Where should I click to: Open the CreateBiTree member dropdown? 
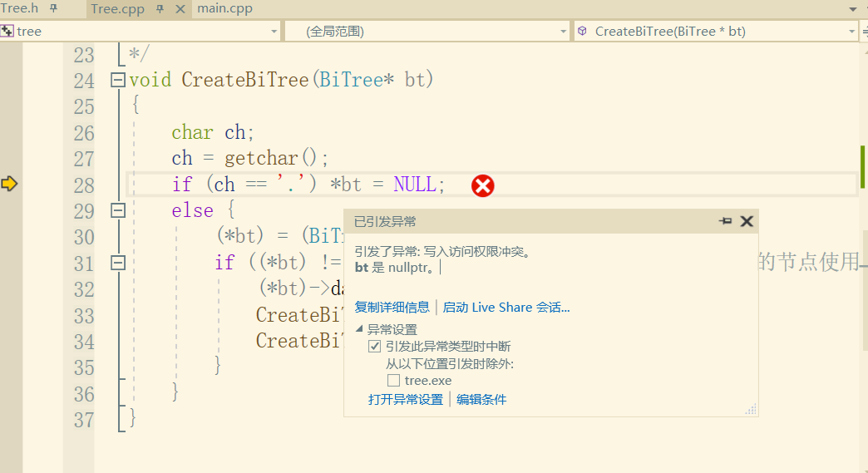852,32
